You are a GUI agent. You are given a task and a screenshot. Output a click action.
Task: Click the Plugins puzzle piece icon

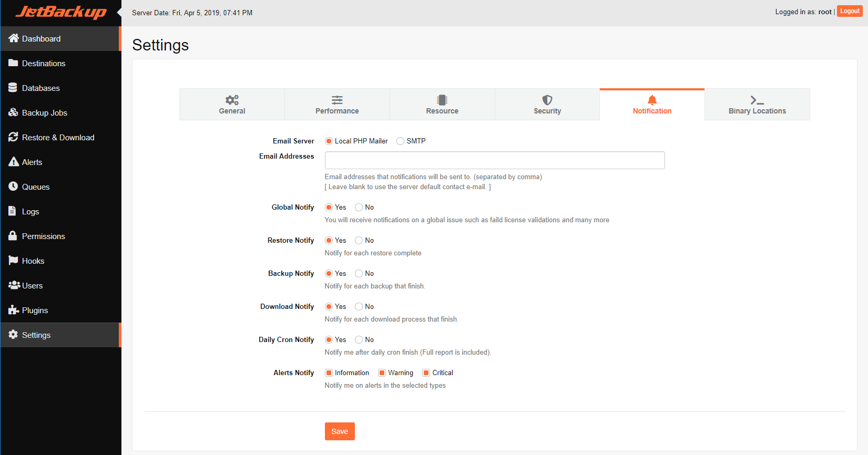(14, 310)
